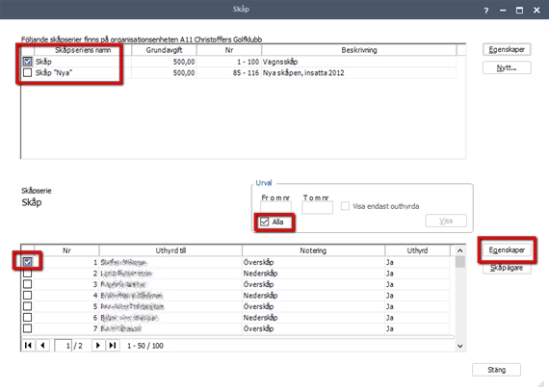Jump to last page of locker list
549x392 pixels.
tap(113, 346)
